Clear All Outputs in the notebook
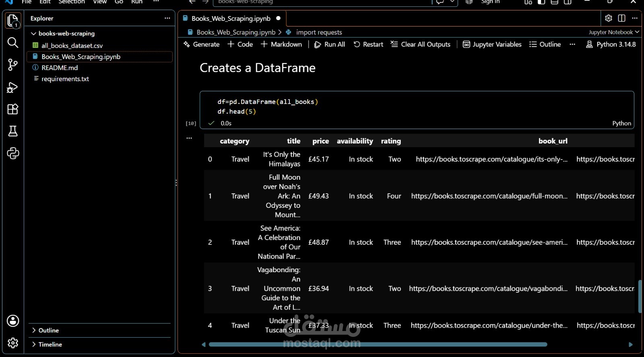The image size is (644, 357). click(x=421, y=44)
